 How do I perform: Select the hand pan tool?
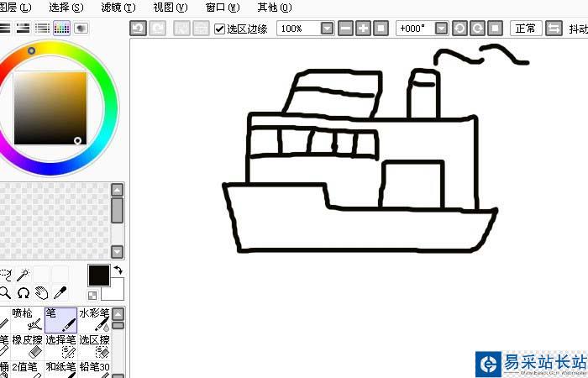tap(42, 293)
